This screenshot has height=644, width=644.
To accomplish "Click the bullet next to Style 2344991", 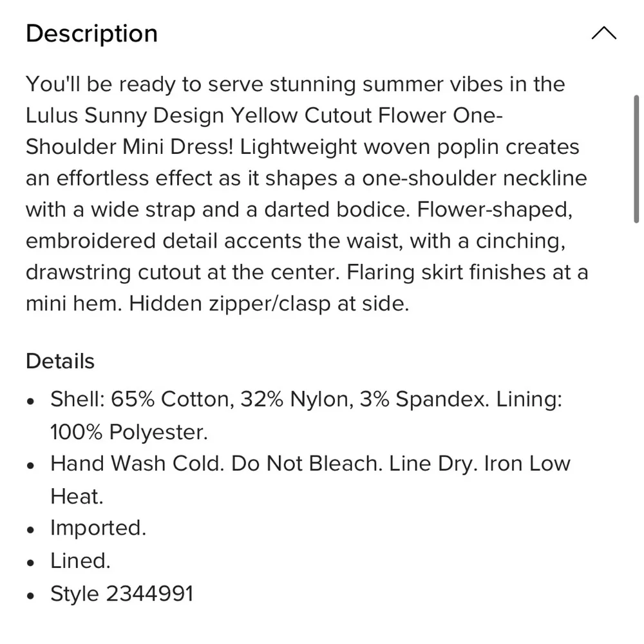I will pyautogui.click(x=30, y=594).
